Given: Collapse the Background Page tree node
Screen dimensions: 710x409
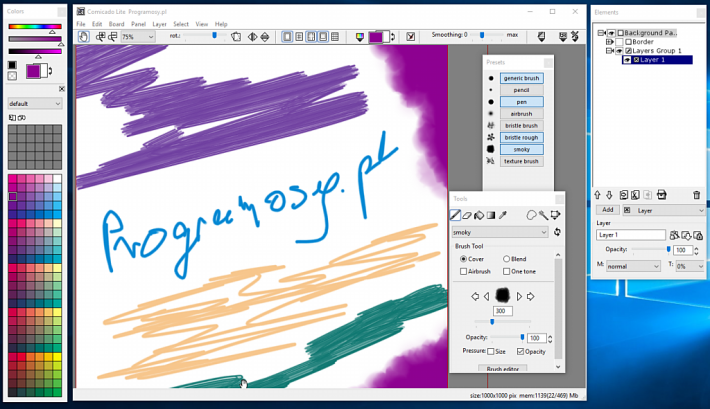Looking at the screenshot, I should point(601,33).
